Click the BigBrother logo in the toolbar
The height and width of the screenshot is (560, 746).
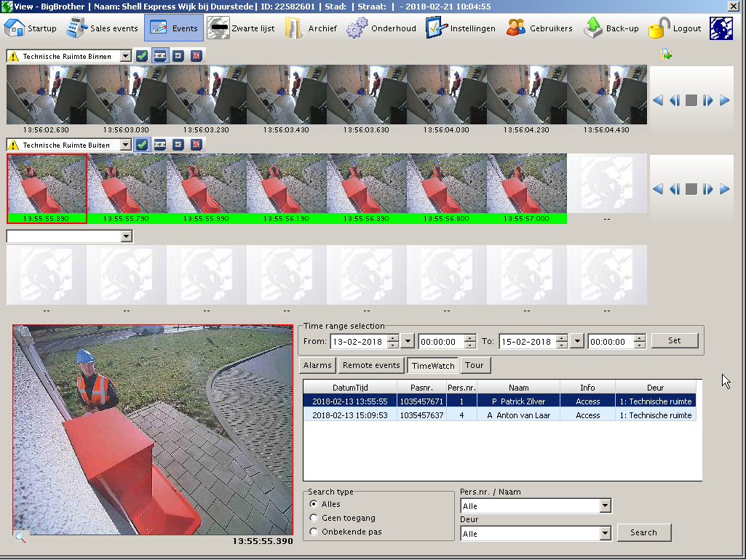[721, 28]
